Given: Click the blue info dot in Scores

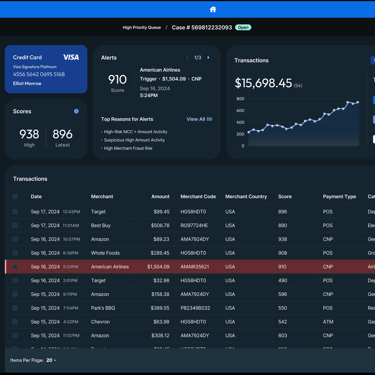Looking at the screenshot, I should [76, 111].
